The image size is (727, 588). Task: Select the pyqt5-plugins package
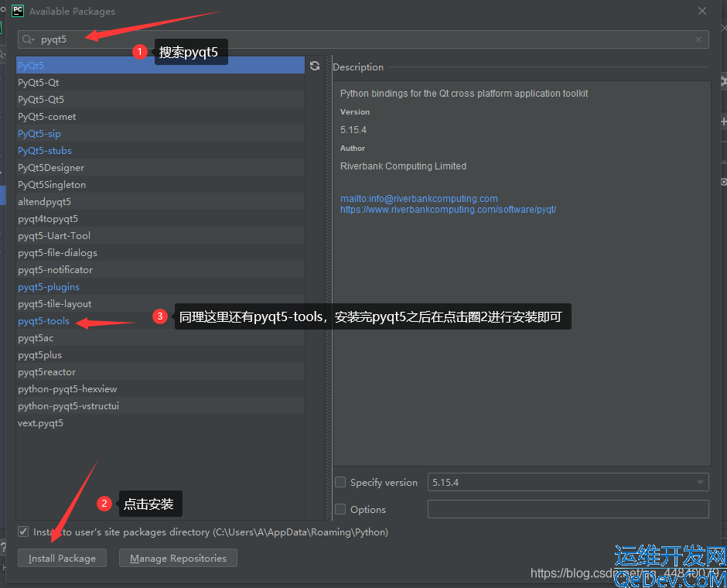pos(160,286)
